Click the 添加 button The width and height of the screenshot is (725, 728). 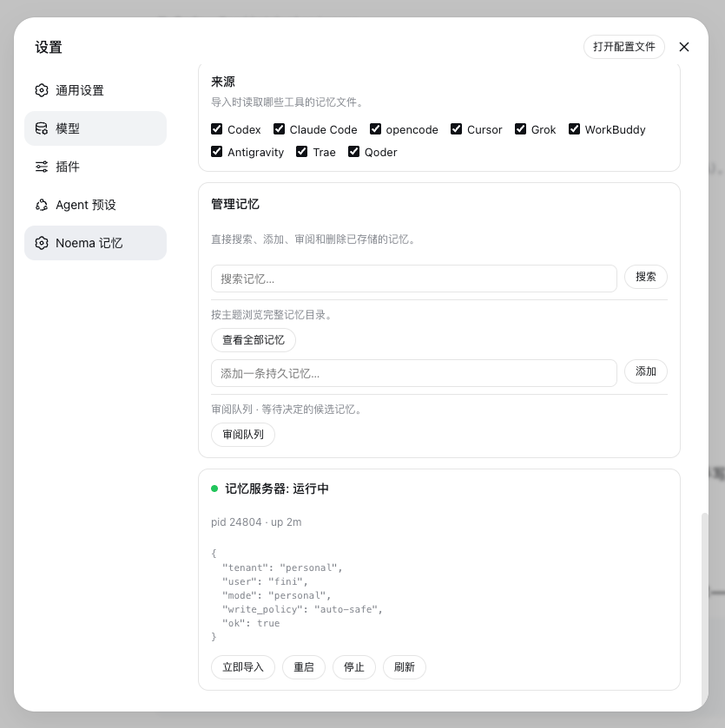click(x=646, y=371)
